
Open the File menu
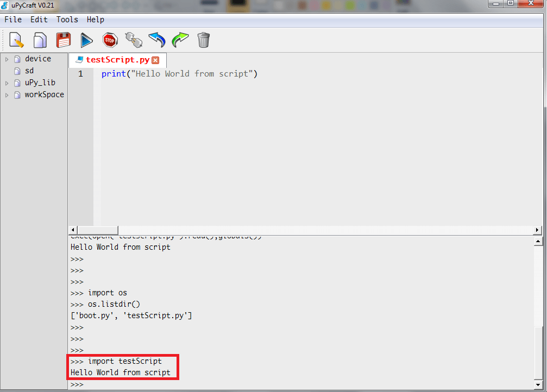pos(13,20)
